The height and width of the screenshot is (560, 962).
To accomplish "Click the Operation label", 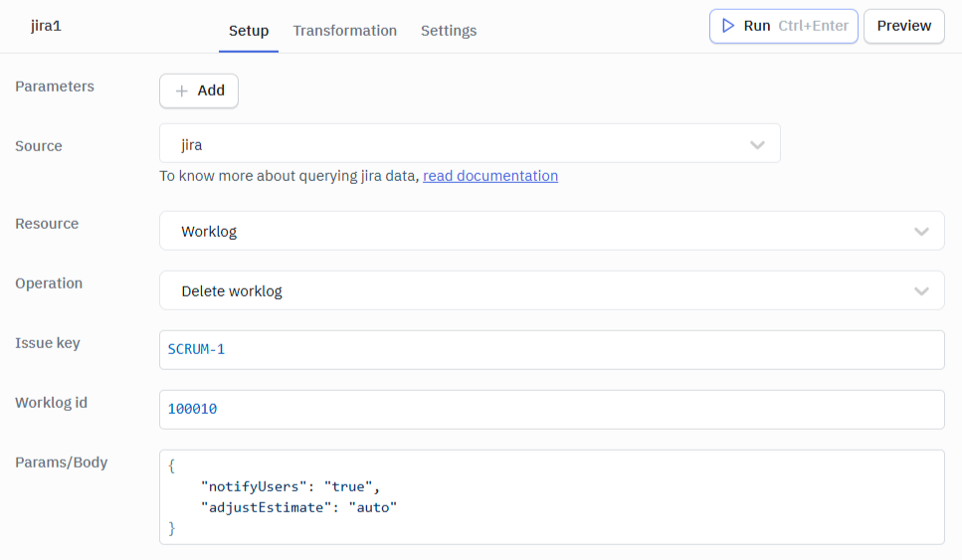I will [49, 283].
